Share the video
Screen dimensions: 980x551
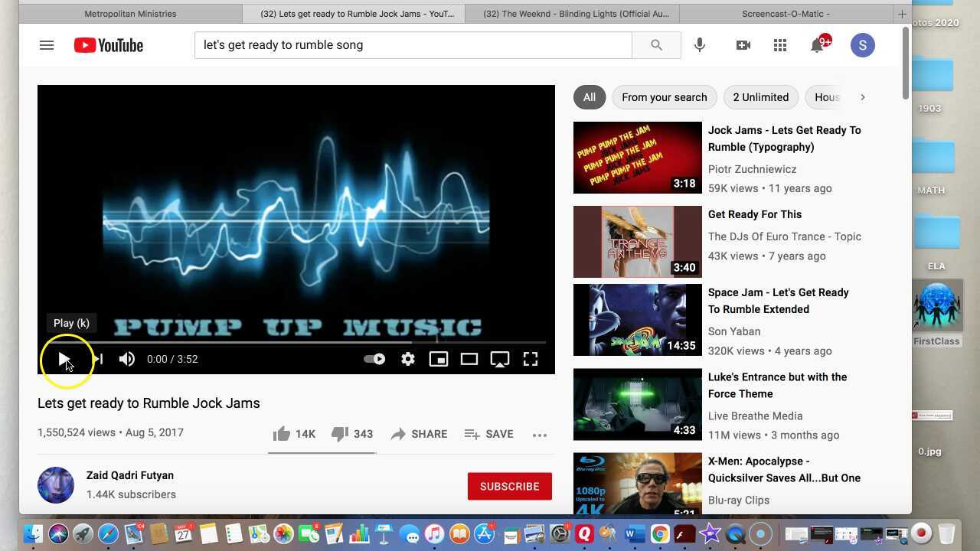419,434
